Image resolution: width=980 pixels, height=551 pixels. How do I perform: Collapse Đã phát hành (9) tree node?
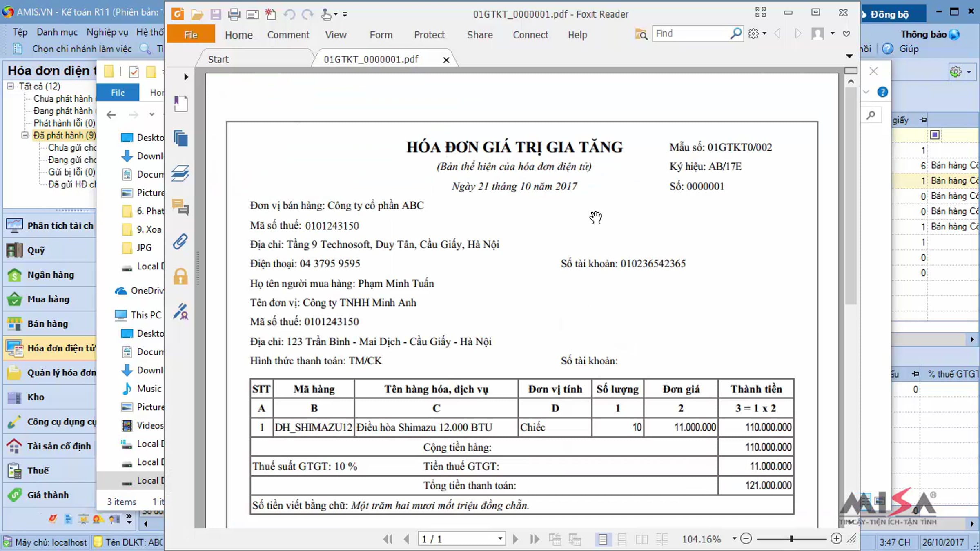coord(25,135)
